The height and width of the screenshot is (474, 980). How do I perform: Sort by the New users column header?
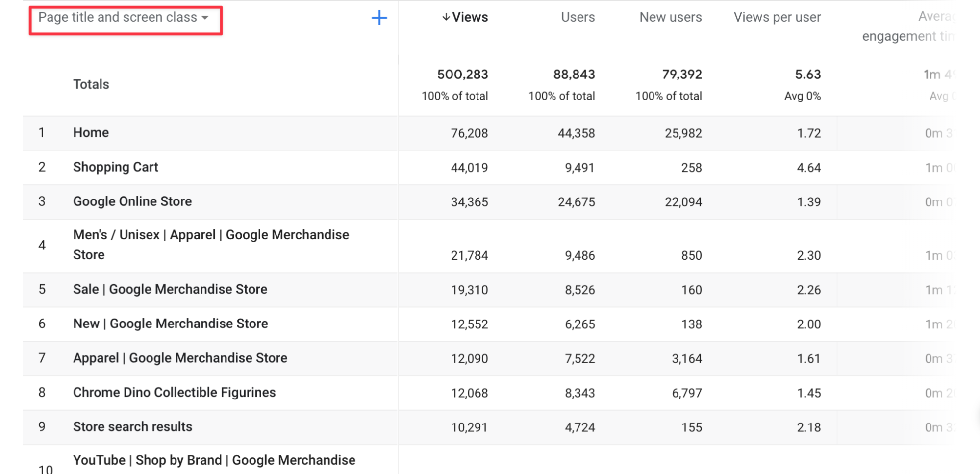pyautogui.click(x=671, y=17)
